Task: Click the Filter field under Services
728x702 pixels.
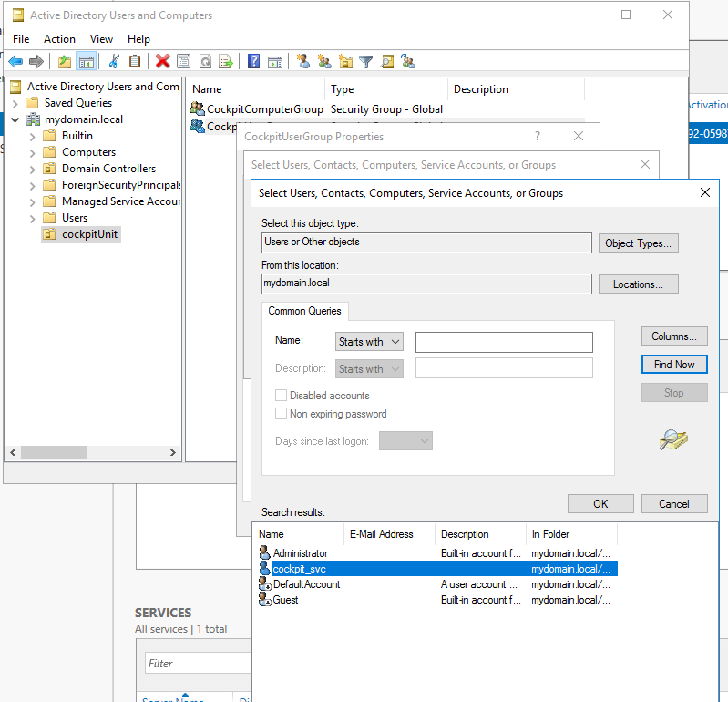Action: 198,663
